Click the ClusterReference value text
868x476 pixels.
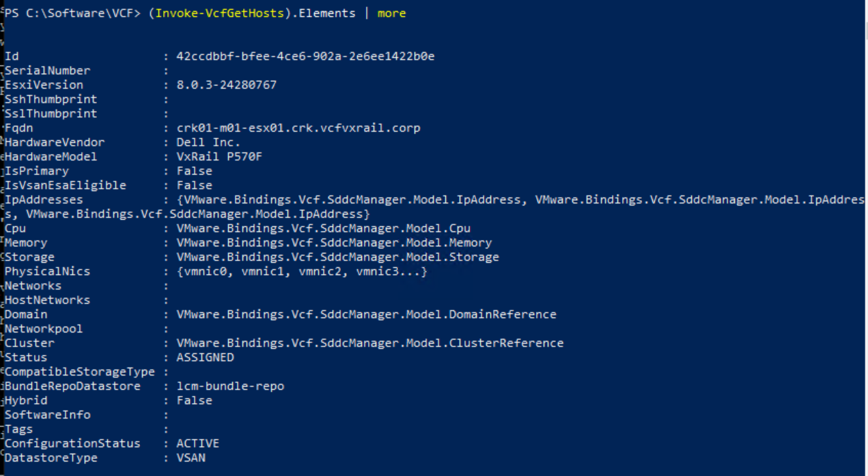coord(369,343)
